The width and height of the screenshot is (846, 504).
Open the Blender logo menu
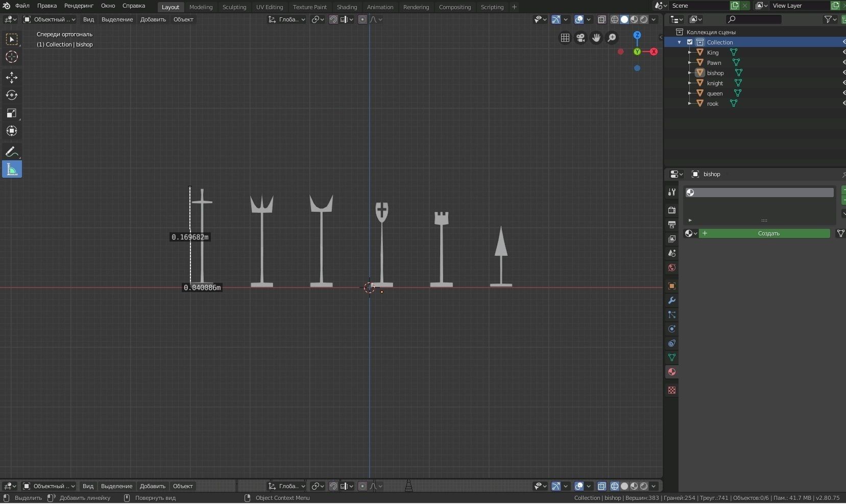pos(7,6)
